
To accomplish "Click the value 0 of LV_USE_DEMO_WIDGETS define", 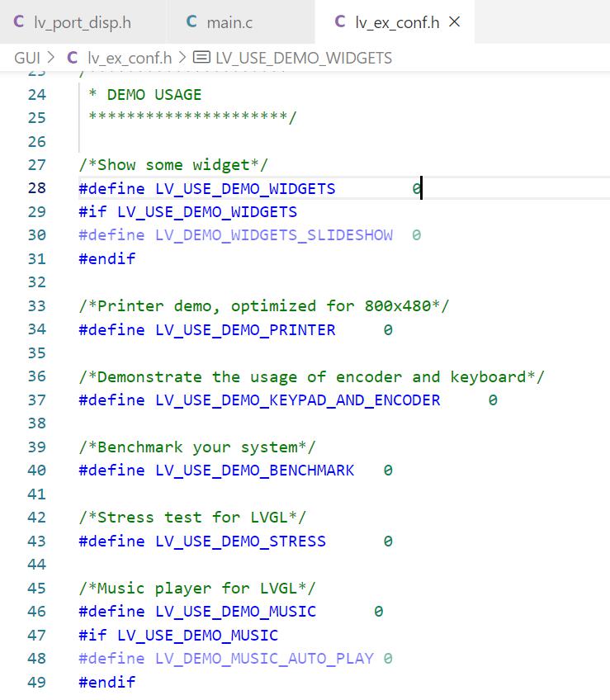I will click(x=416, y=188).
